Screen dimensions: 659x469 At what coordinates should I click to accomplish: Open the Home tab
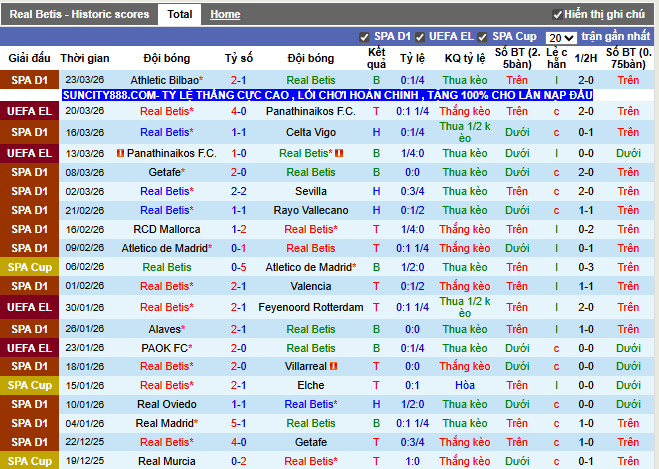[225, 14]
